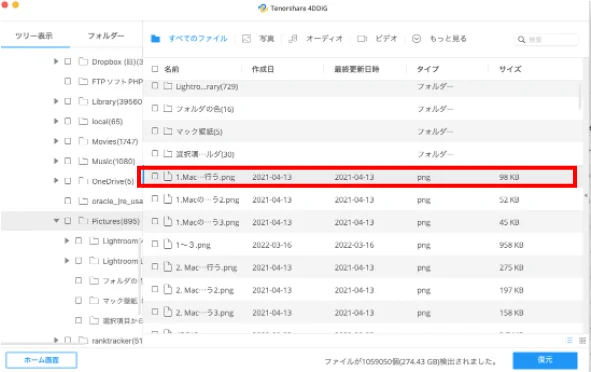This screenshot has width=591, height=372.
Task: Select the 2. Mac…う3.png file name
Action: 205,313
